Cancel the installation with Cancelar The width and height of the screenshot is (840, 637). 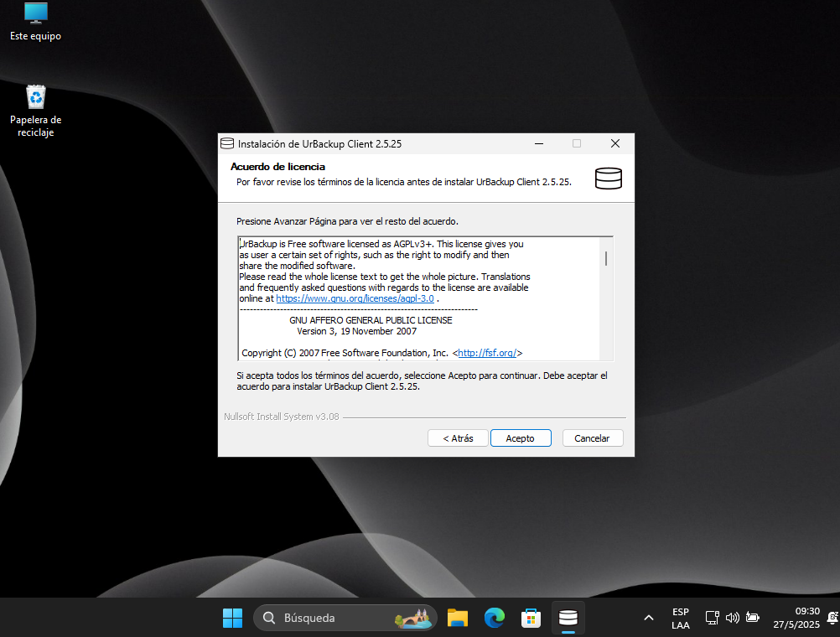[592, 438]
